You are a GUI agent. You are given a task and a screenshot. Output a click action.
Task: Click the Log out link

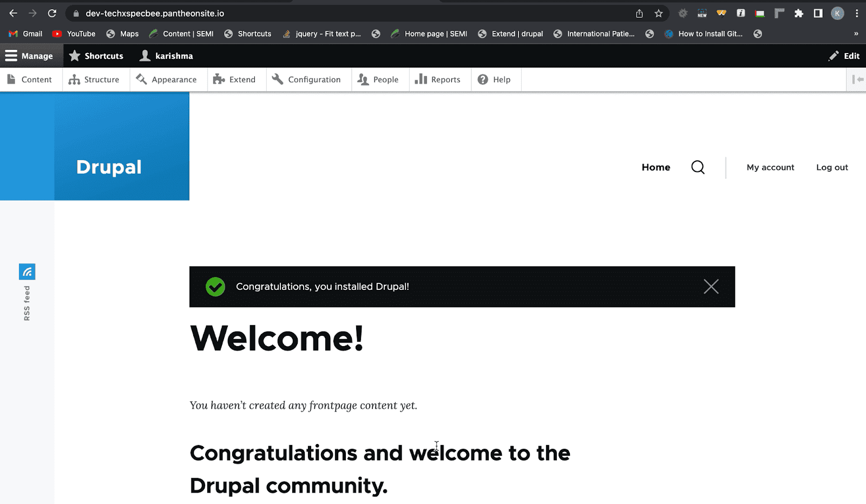point(832,167)
